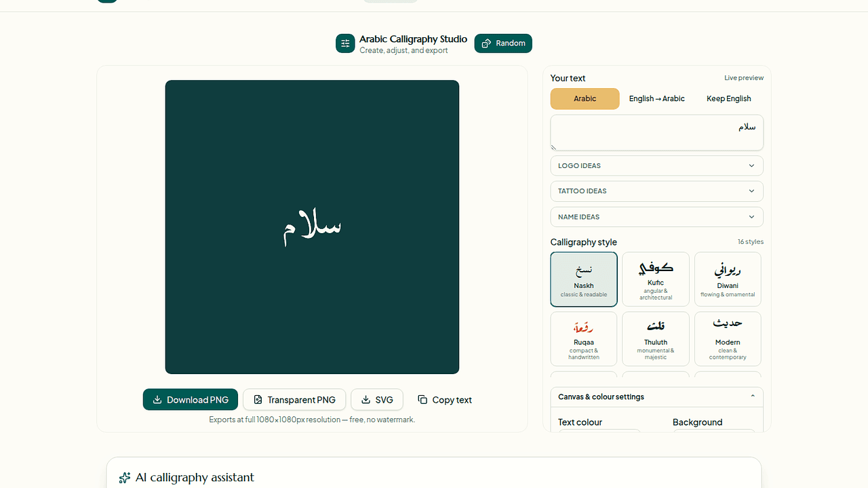Expand the LOGO IDEAS dropdown
Image resolution: width=868 pixels, height=488 pixels.
[x=657, y=165]
